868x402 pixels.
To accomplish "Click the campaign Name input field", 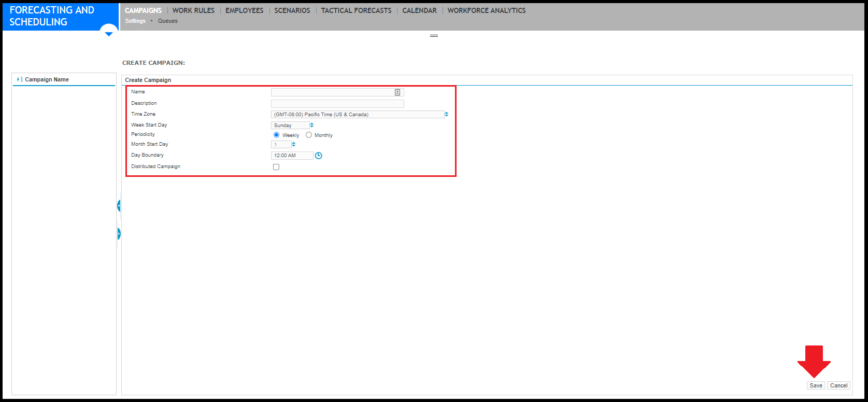I will (337, 92).
